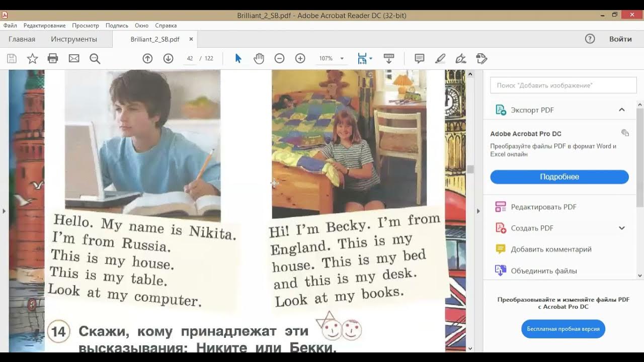This screenshot has width=644, height=362.
Task: Switch to the Главная tab
Action: click(x=22, y=39)
